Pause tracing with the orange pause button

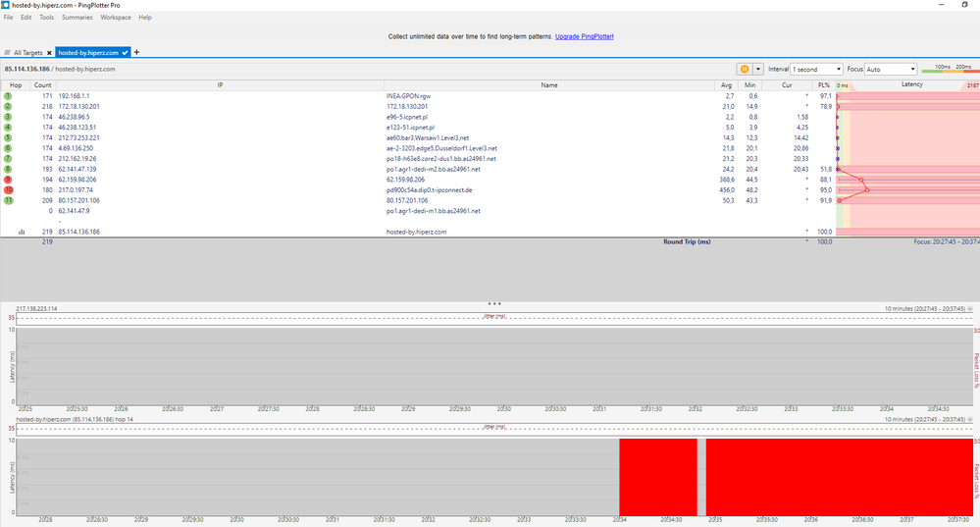pos(744,70)
